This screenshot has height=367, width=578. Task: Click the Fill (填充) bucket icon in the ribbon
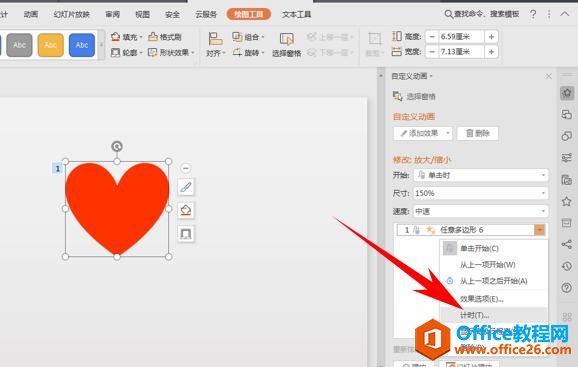tap(116, 36)
